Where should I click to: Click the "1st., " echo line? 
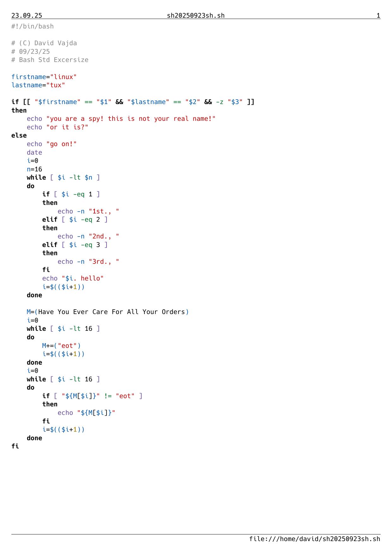click(x=88, y=211)
